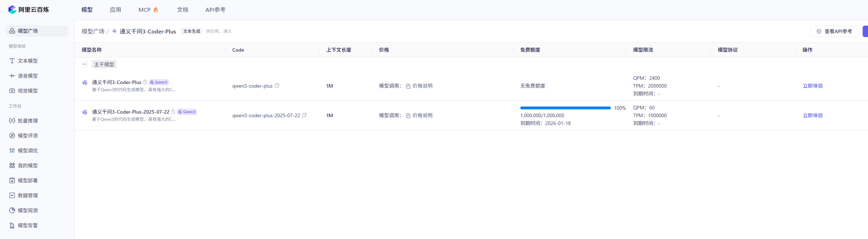The width and height of the screenshot is (868, 239).
Task: Click the Qwen logo of the 通义千问3-Coder-Plus row
Action: click(x=85, y=83)
